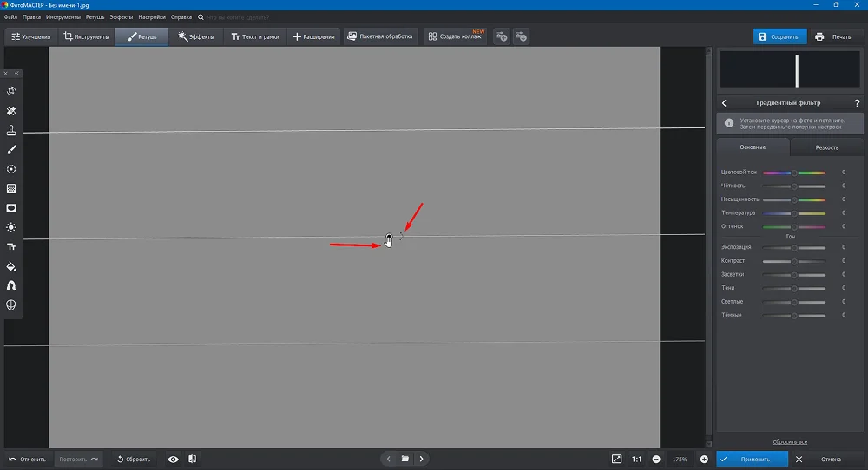Viewport: 868px width, 470px height.
Task: Click the gradient filter center handle
Action: pyautogui.click(x=389, y=237)
